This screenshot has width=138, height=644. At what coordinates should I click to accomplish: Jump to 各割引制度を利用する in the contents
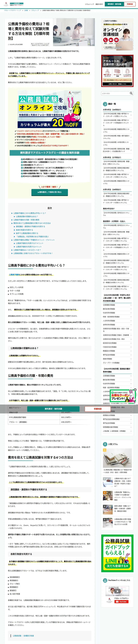(x=24, y=230)
